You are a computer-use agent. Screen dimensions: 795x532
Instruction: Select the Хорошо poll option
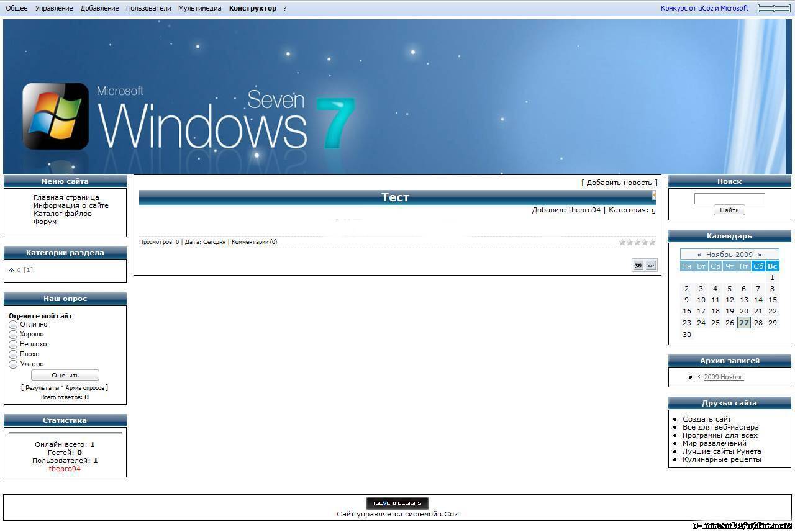13,335
